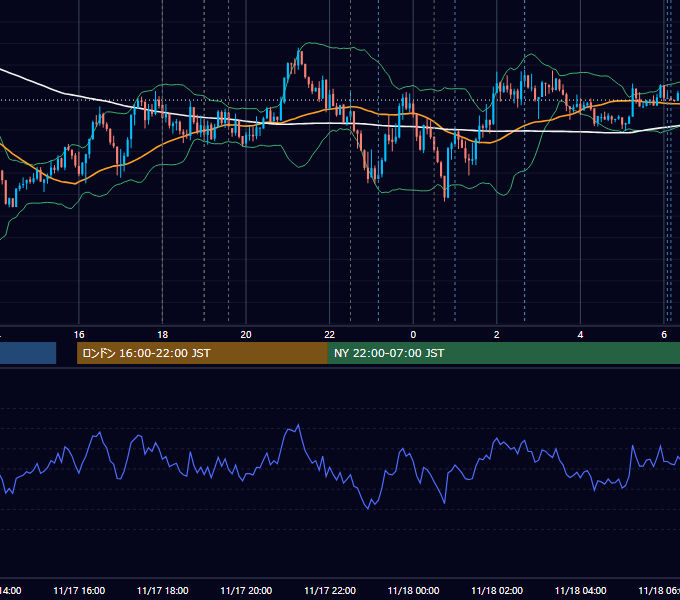
Task: Click hour label 16 on the chart axis
Action: coord(79,335)
